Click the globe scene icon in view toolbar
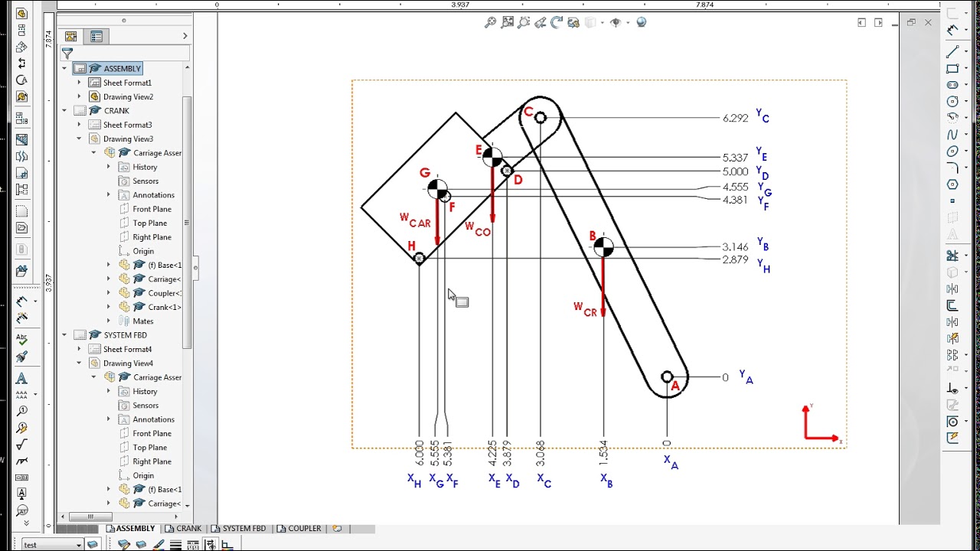This screenshot has height=551, width=980. click(x=641, y=23)
